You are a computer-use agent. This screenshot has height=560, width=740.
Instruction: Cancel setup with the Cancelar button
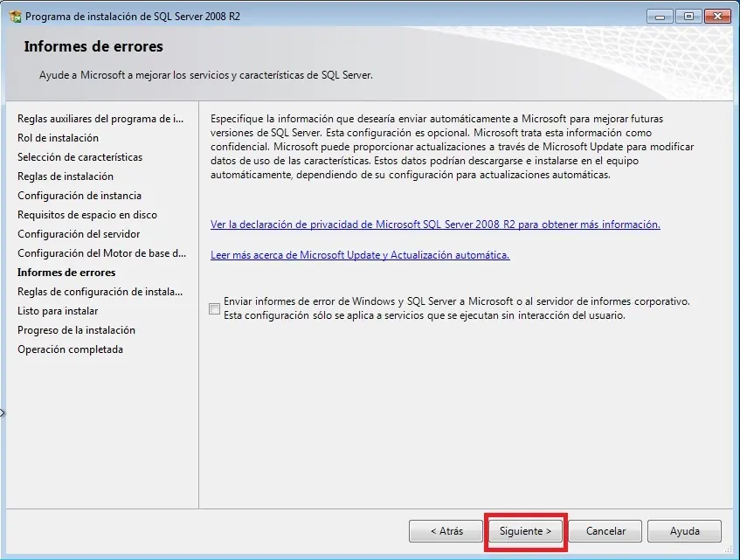605,531
